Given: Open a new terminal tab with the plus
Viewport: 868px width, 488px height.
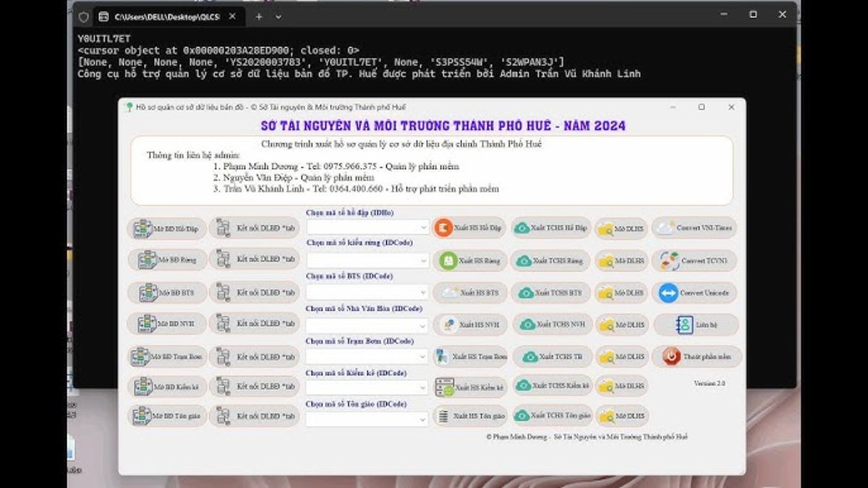Looking at the screenshot, I should click(x=259, y=16).
